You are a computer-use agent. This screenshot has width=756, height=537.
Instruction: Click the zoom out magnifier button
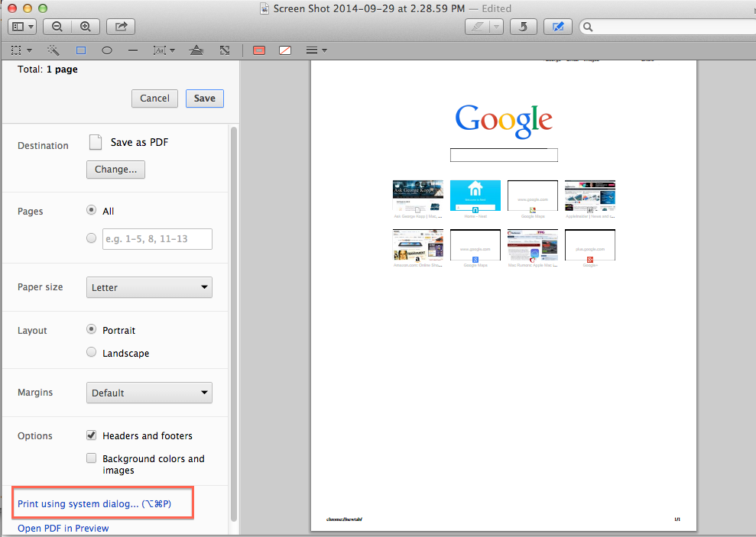click(x=57, y=27)
